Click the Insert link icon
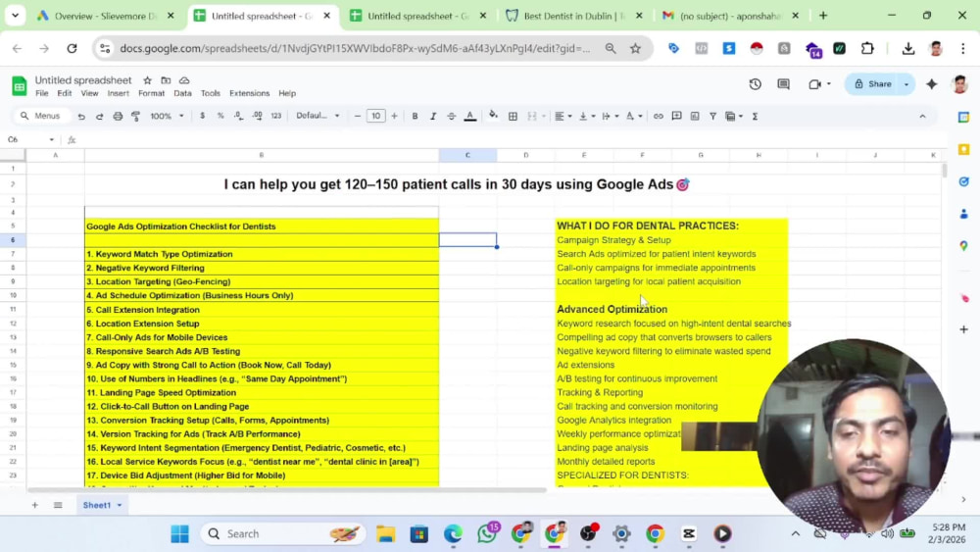The width and height of the screenshot is (980, 552). click(659, 117)
